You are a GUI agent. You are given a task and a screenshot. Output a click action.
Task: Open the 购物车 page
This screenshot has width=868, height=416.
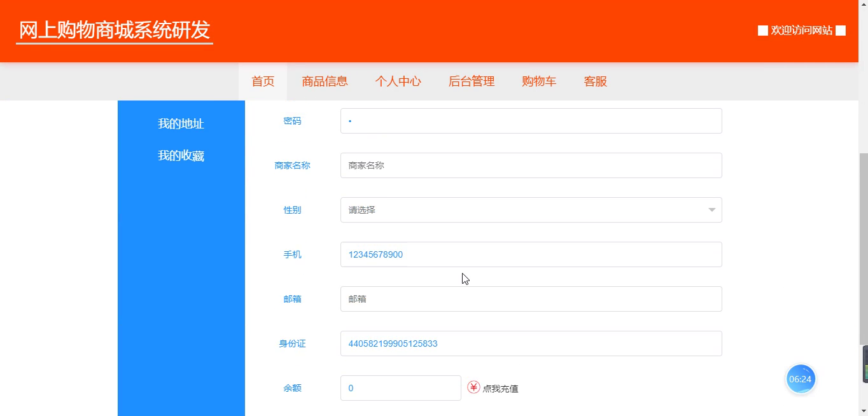point(539,81)
